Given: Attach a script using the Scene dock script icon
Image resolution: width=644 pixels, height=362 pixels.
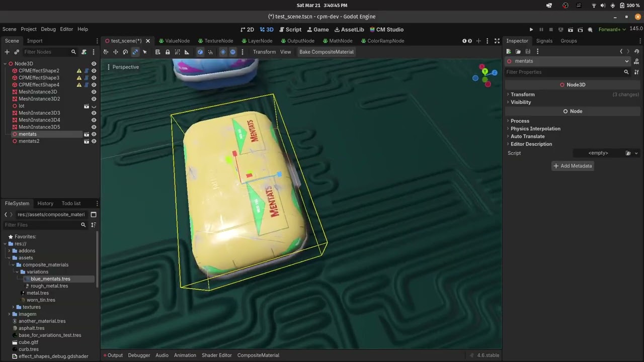Looking at the screenshot, I should click(x=84, y=52).
